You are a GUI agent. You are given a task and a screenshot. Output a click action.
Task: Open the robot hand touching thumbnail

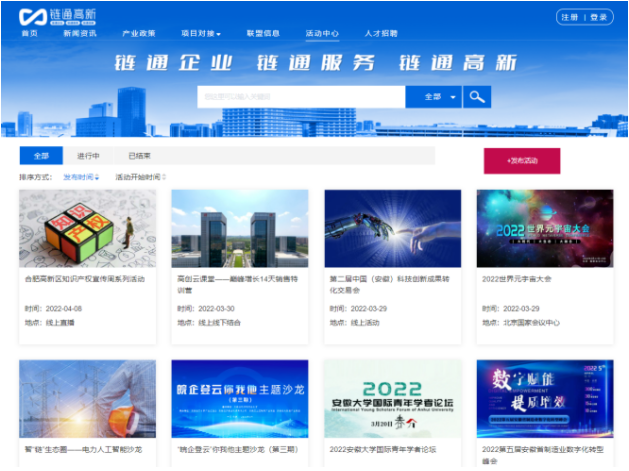393,229
